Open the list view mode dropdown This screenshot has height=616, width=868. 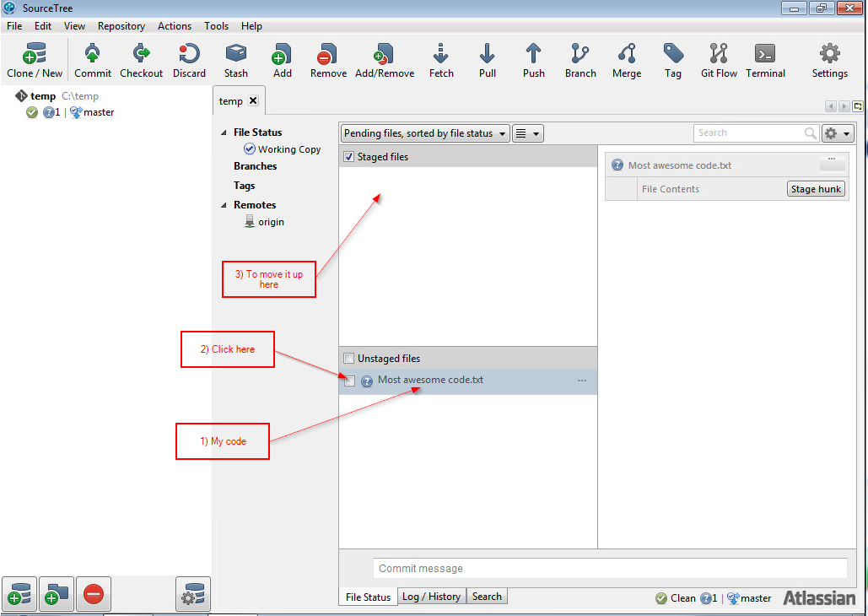[x=528, y=133]
